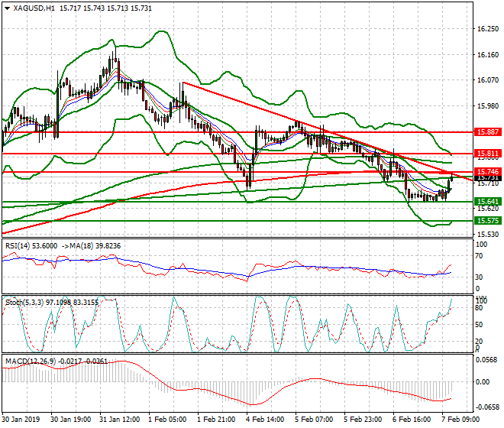Select the 15.641 green support price label

[486, 202]
